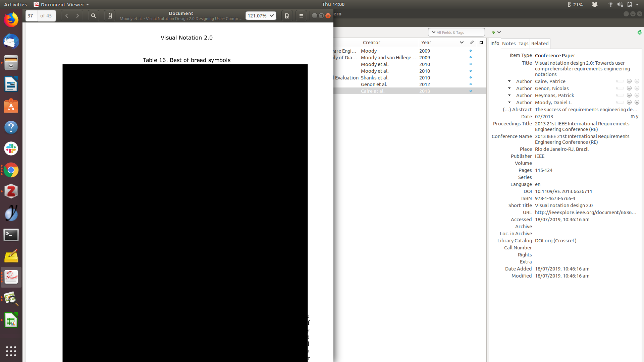Open the All Fields & Tags search dropdown

(434, 33)
